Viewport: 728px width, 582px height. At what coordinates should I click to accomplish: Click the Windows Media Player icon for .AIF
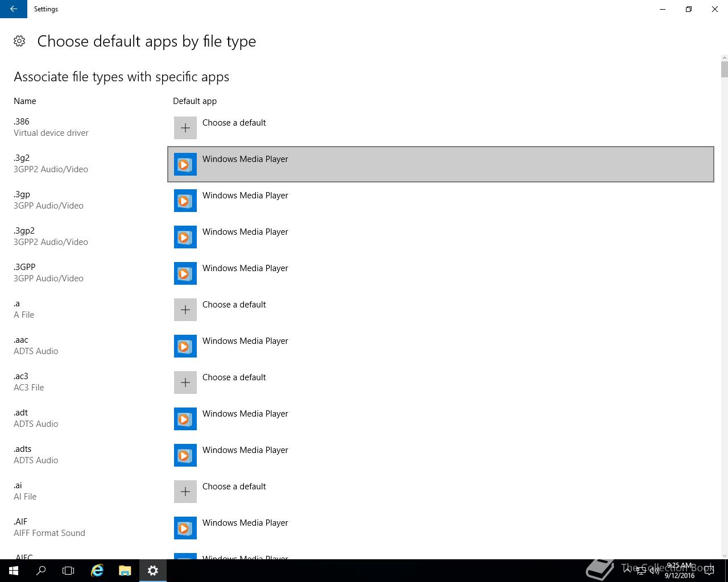click(x=185, y=528)
